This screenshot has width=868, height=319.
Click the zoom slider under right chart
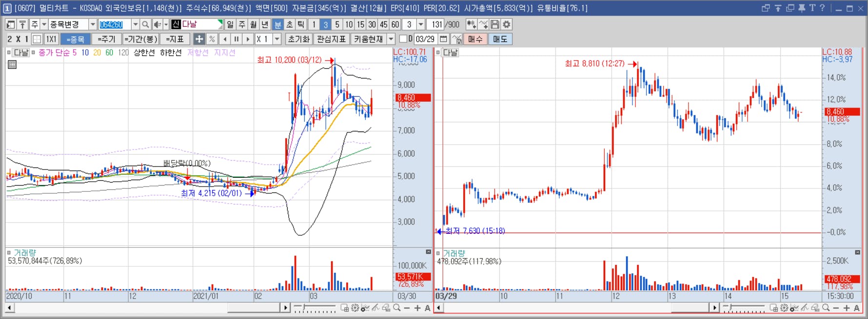click(744, 308)
